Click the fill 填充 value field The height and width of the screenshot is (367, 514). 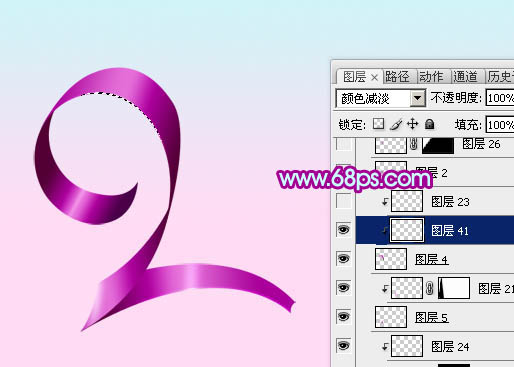pyautogui.click(x=500, y=125)
